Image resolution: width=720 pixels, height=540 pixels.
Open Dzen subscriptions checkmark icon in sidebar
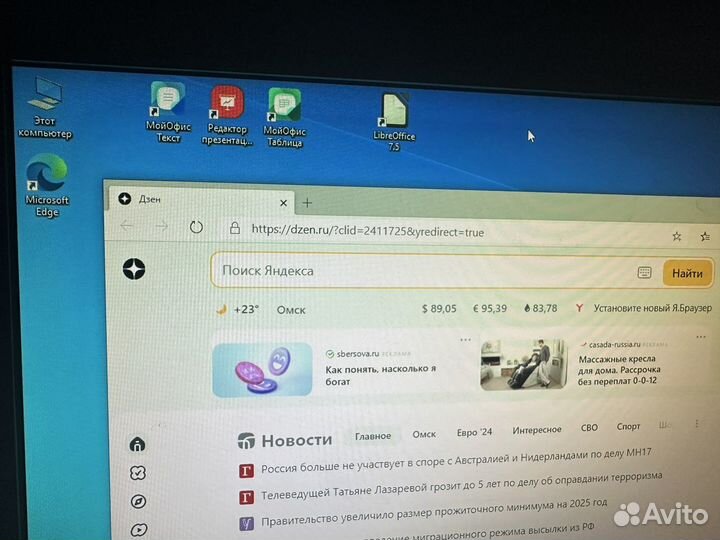tap(138, 473)
